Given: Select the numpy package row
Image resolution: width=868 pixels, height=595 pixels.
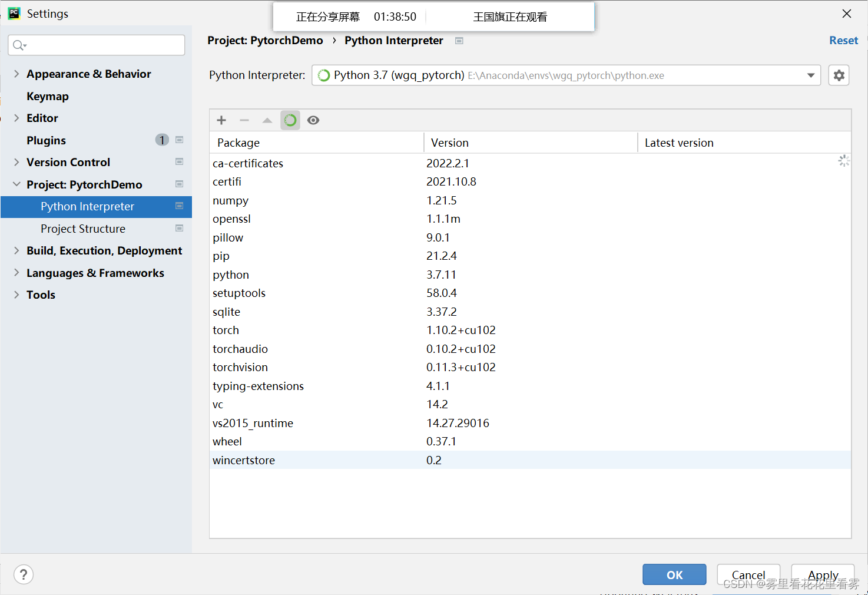Looking at the screenshot, I should [530, 200].
